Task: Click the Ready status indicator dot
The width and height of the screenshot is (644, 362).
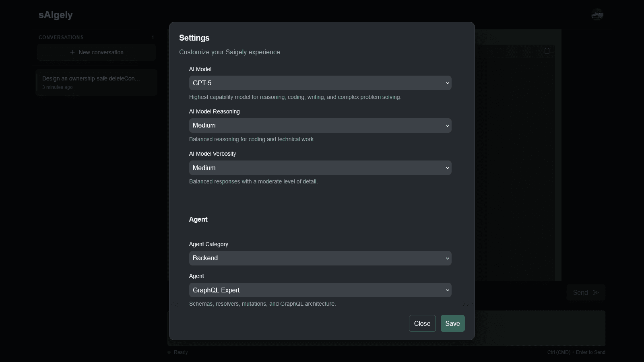Action: pyautogui.click(x=169, y=352)
